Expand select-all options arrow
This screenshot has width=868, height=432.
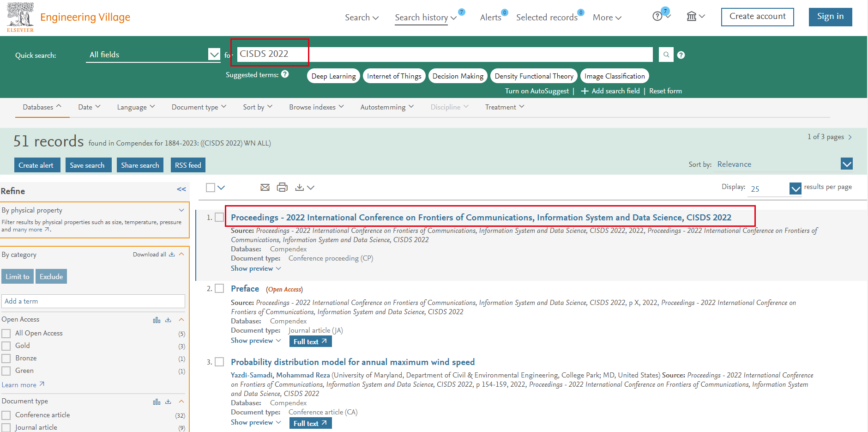[221, 188]
